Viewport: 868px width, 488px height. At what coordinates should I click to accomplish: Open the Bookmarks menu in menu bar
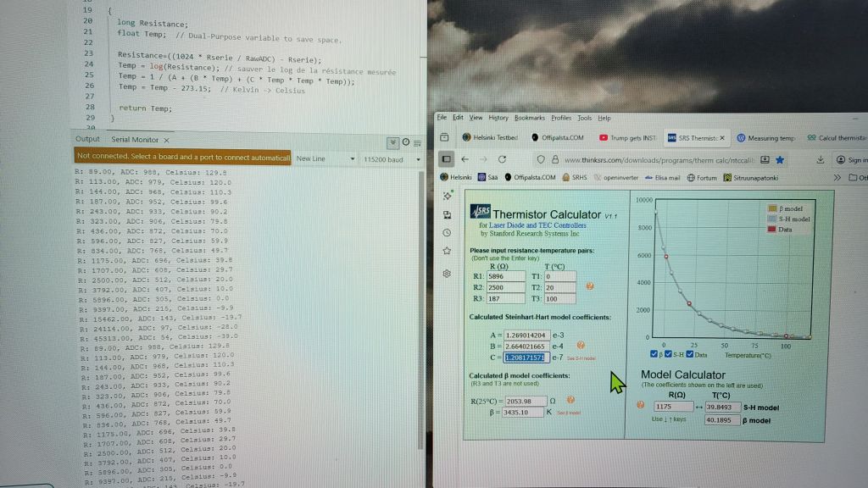pos(529,118)
